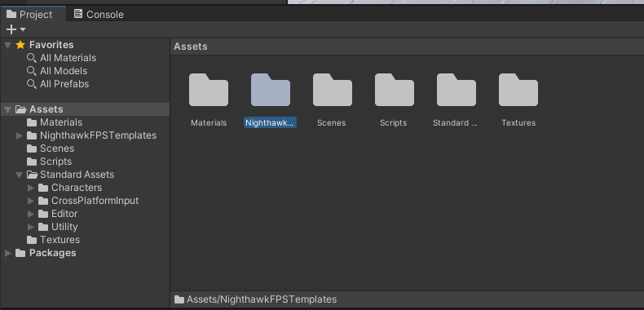Click folder icon in bottom path bar

179,299
